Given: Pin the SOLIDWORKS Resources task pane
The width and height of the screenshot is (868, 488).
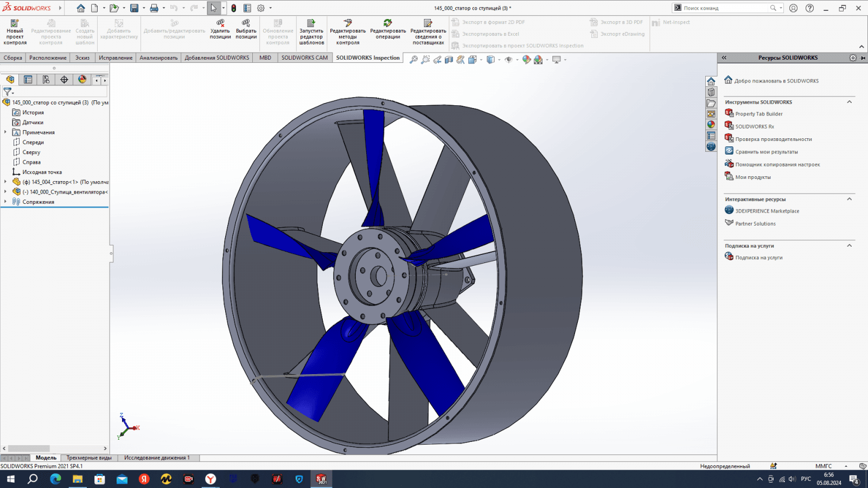Looking at the screenshot, I should [863, 58].
